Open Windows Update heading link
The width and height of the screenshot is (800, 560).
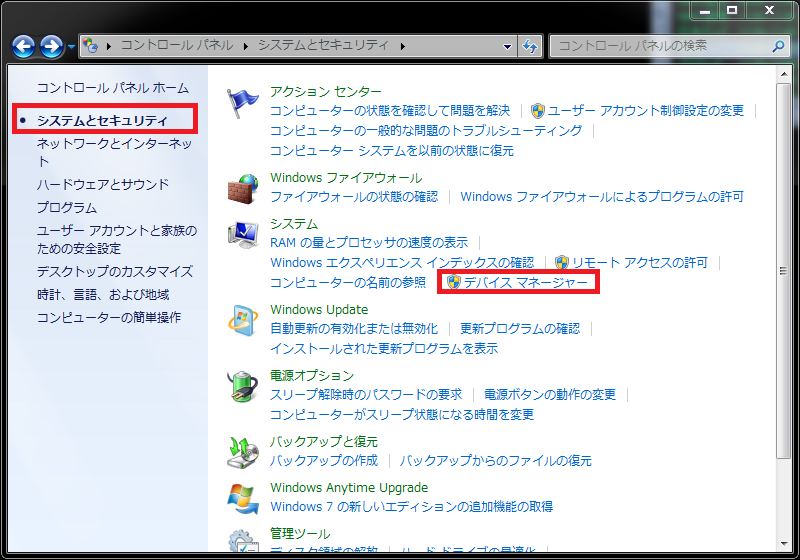coord(319,310)
